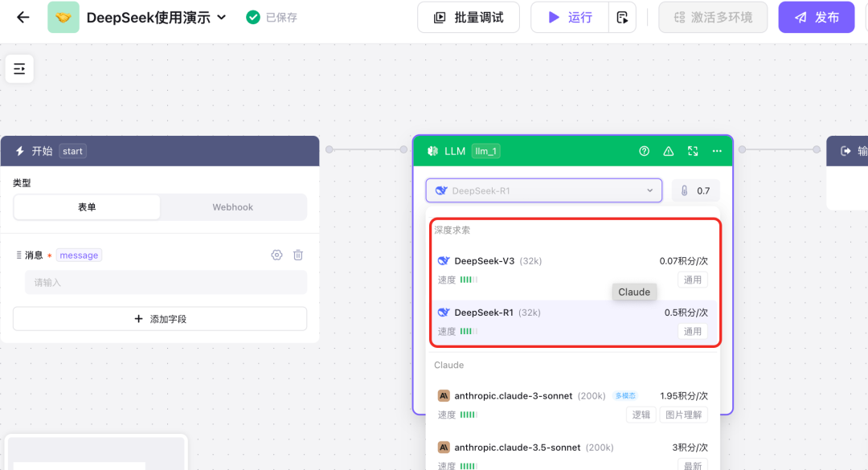Open LLM node more options menu
This screenshot has width=868, height=470.
pos(717,151)
